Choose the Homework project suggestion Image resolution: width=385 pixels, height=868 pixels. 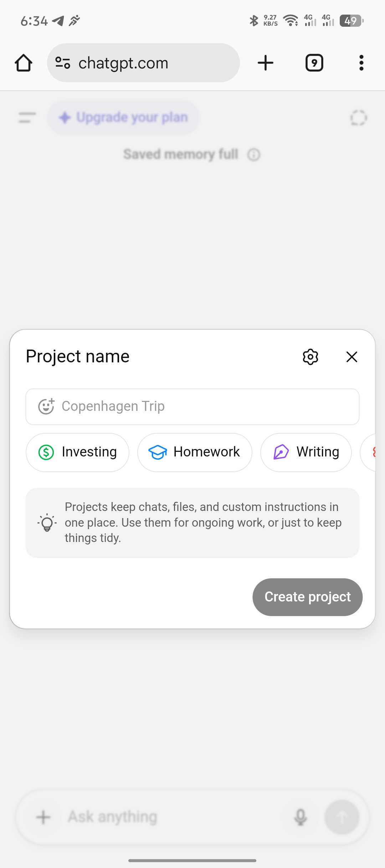[195, 452]
